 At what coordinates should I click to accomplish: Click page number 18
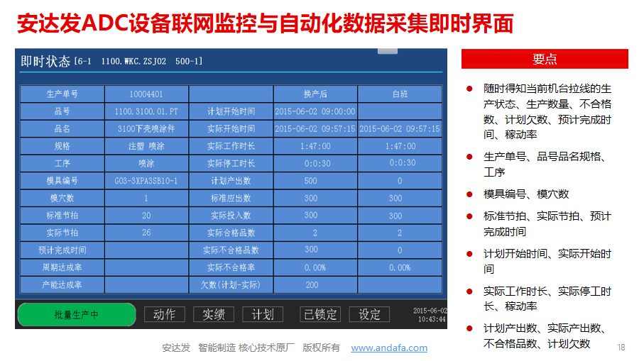coord(621,348)
